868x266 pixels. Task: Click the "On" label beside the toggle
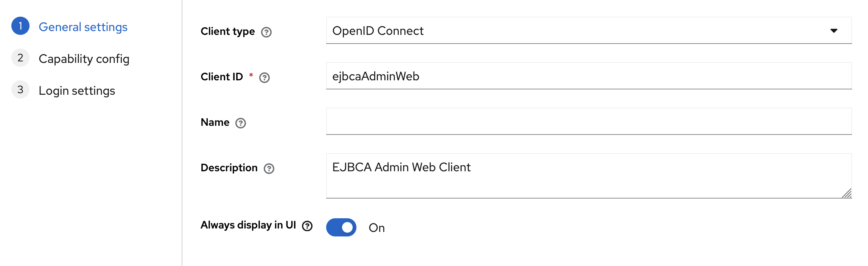pyautogui.click(x=377, y=228)
